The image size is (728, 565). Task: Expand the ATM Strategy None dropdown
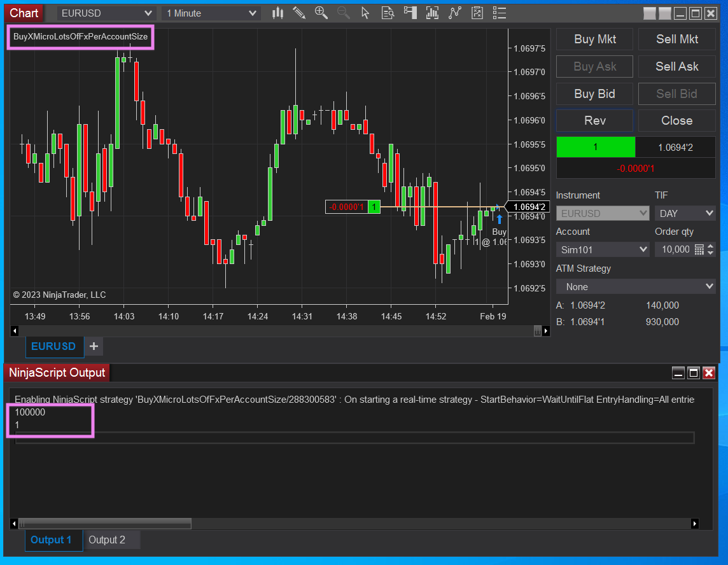tap(636, 287)
